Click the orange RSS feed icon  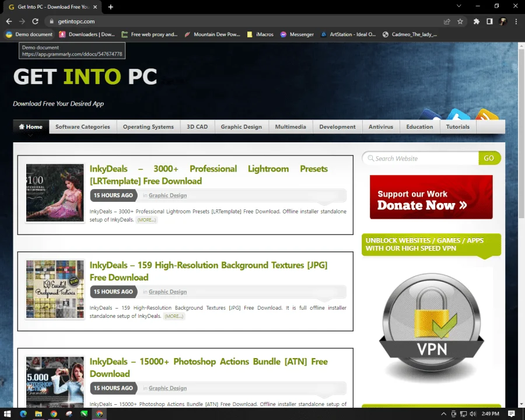[x=487, y=115]
